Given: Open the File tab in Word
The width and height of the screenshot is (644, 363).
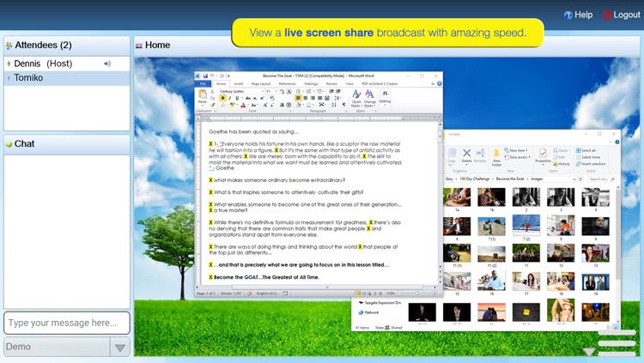Looking at the screenshot, I should pos(204,83).
